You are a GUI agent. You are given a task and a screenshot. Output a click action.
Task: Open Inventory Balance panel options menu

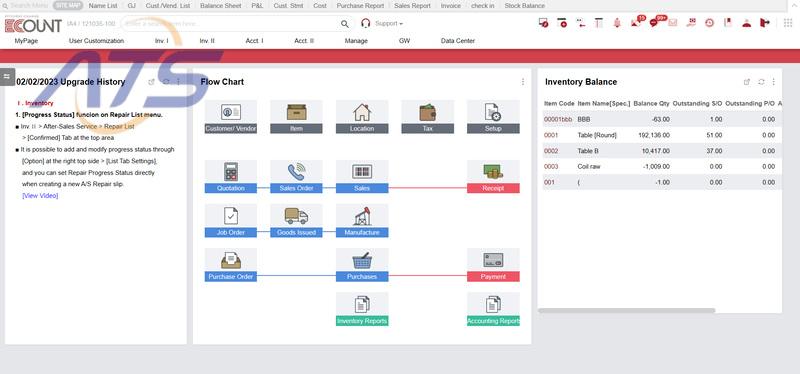[773, 82]
